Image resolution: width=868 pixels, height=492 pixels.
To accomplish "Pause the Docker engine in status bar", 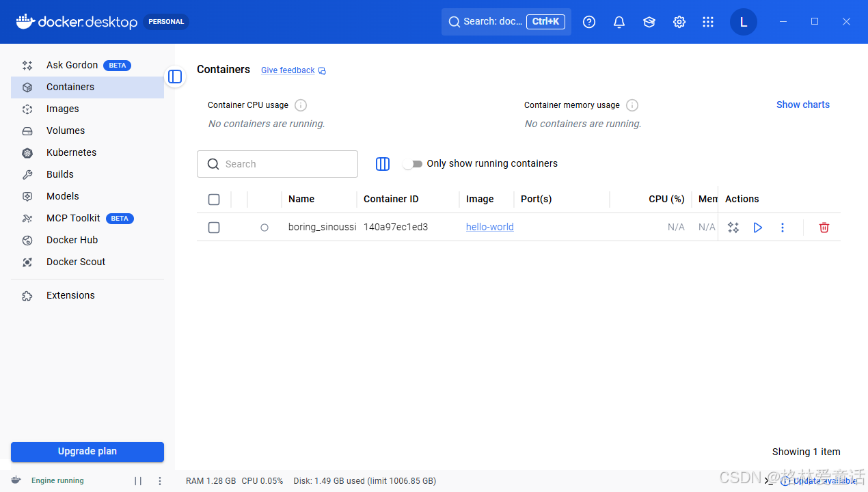I will tap(138, 481).
